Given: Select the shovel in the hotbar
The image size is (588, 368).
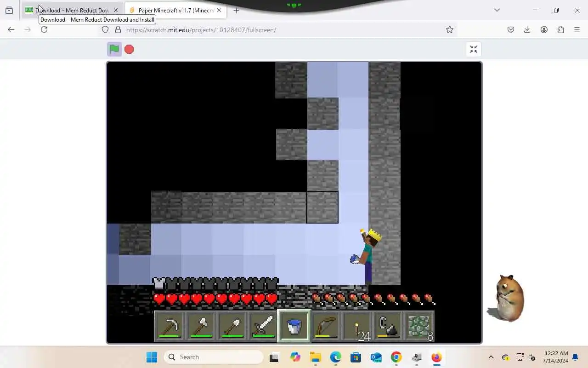Looking at the screenshot, I should [232, 326].
